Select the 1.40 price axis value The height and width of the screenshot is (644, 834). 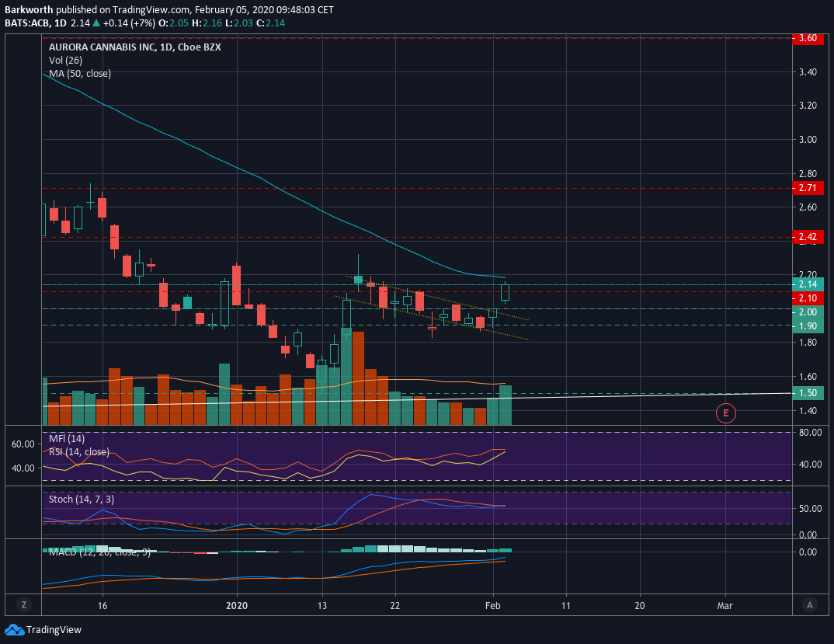tap(808, 410)
